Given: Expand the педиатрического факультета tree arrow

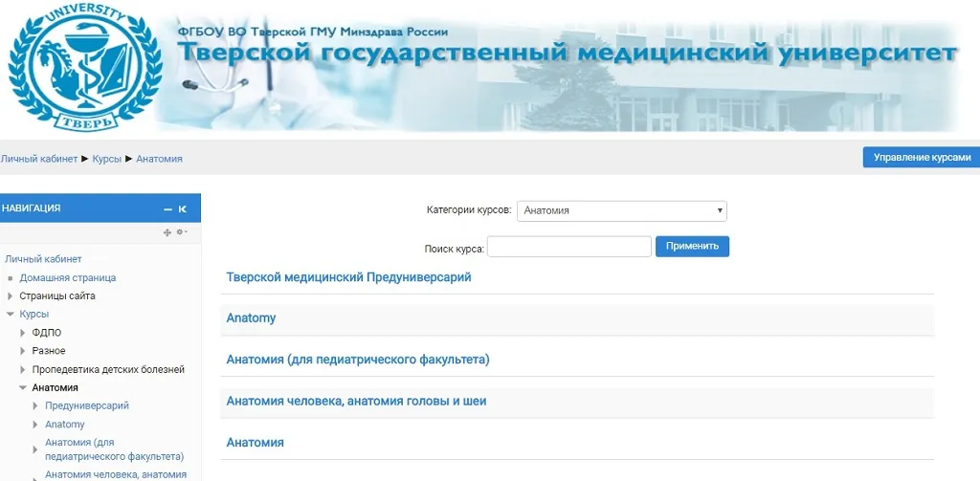Looking at the screenshot, I should 35,449.
